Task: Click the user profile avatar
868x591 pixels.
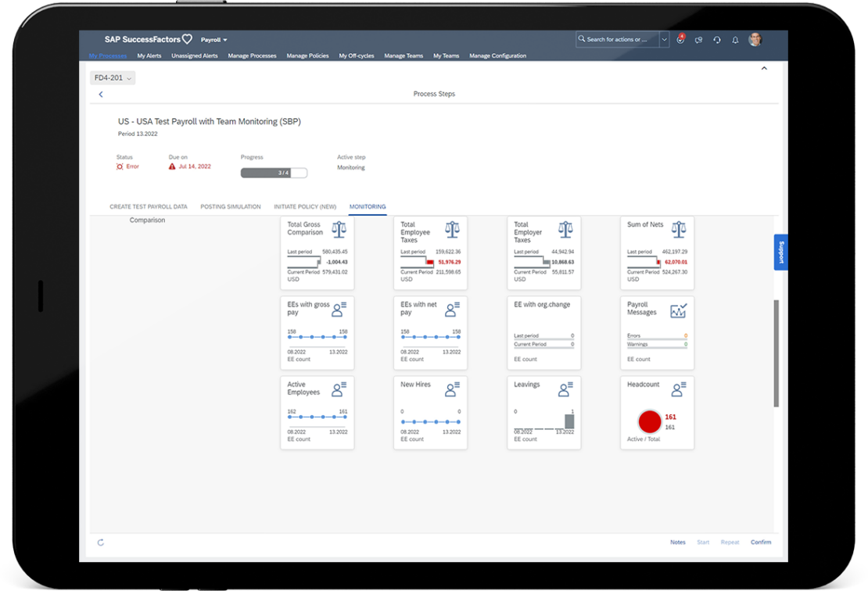Action: click(x=754, y=39)
